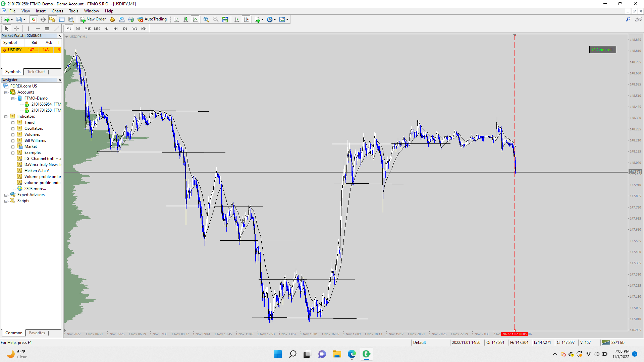Expand the Expert Advisors tree node

coord(6,195)
